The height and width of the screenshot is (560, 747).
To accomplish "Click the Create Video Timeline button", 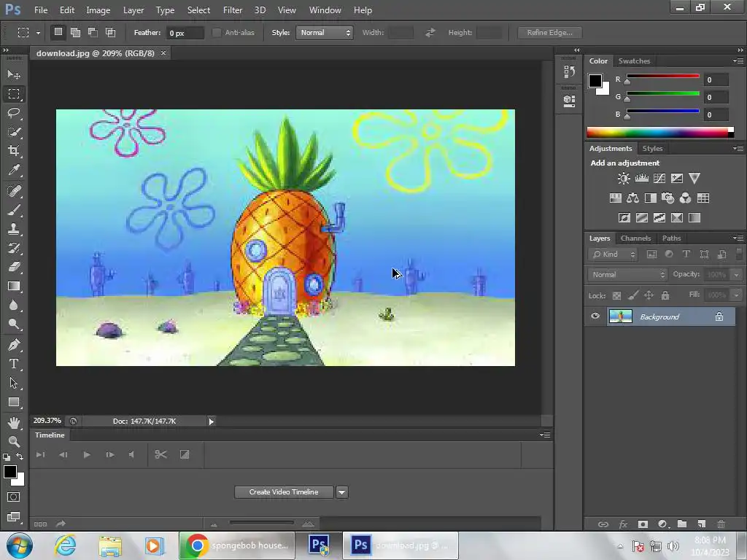I will click(x=284, y=492).
